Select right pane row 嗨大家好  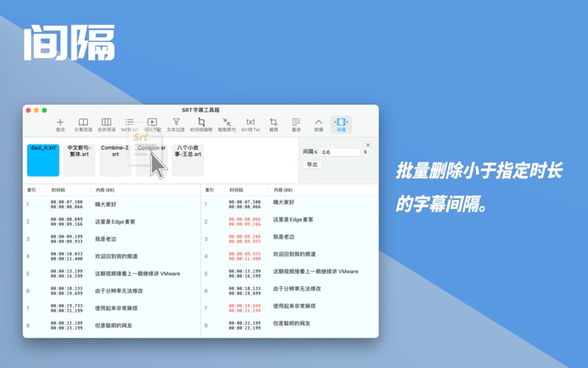[x=290, y=205]
